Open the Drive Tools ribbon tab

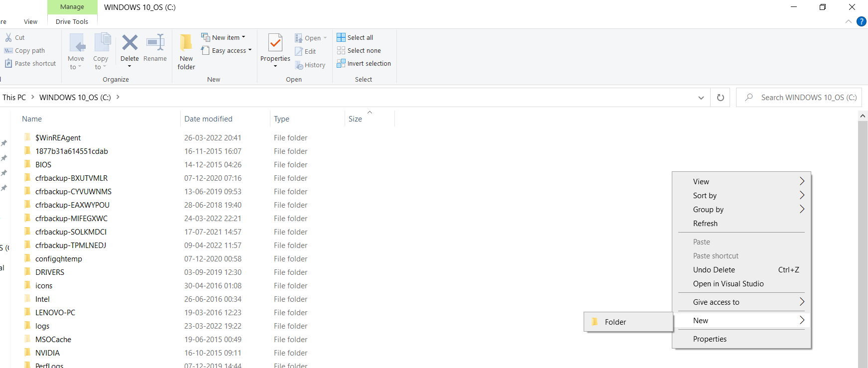(72, 21)
